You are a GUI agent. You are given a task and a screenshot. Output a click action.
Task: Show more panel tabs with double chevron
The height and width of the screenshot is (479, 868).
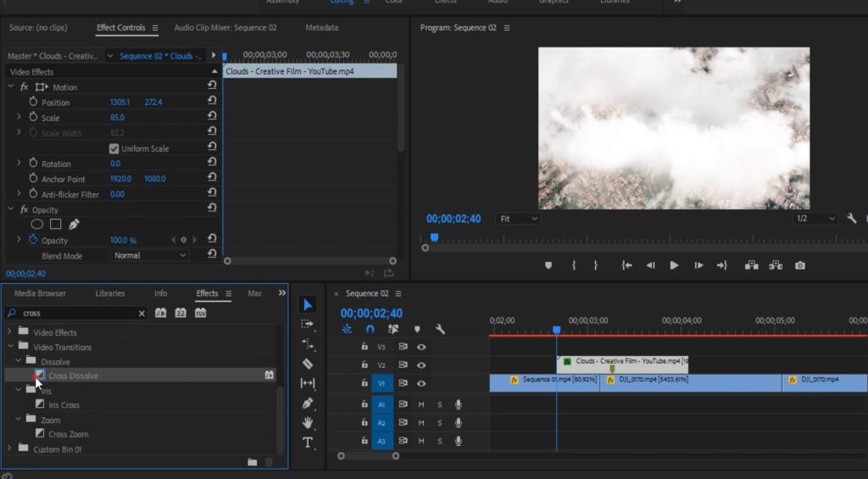tap(281, 293)
